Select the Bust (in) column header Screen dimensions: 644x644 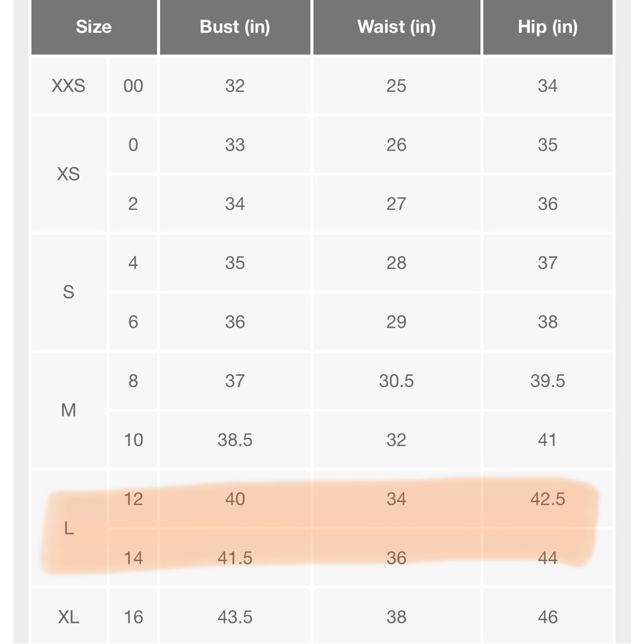click(235, 27)
